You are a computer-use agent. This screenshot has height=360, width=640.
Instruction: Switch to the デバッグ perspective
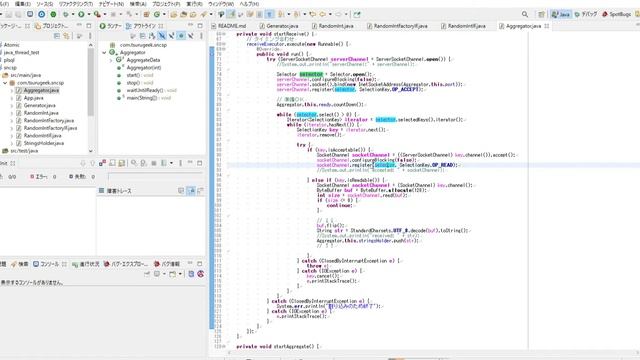(x=586, y=14)
